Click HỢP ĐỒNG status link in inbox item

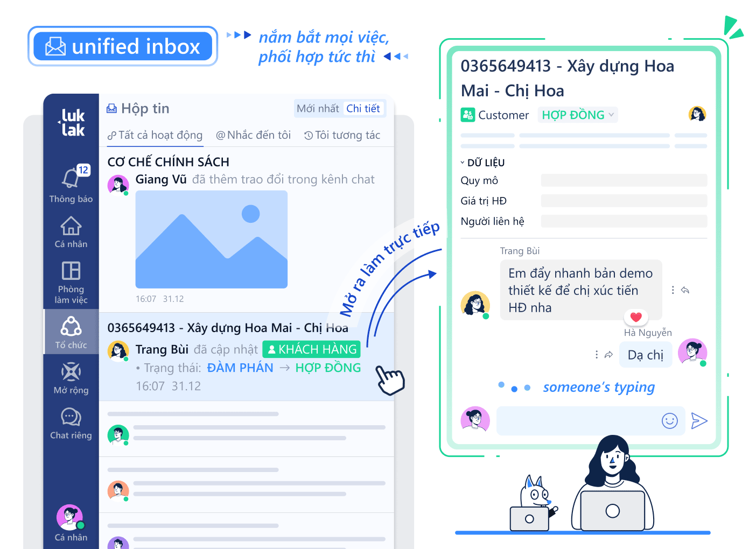point(328,368)
